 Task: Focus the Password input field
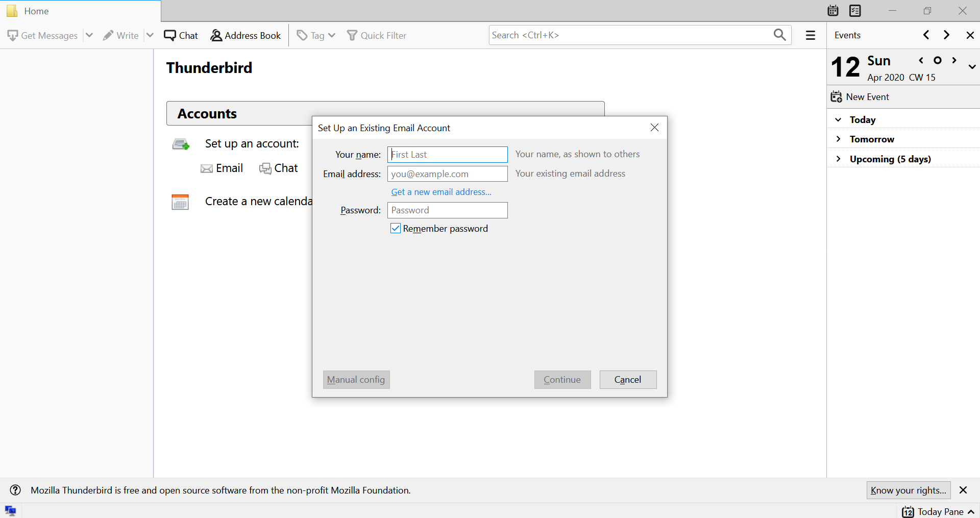point(448,210)
